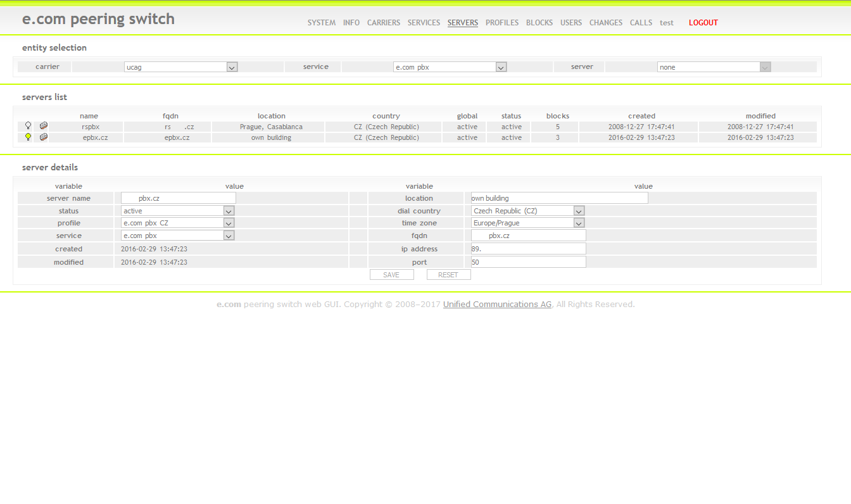Open the SYSTEM menu
This screenshot has height=504, width=851.
pyautogui.click(x=322, y=23)
